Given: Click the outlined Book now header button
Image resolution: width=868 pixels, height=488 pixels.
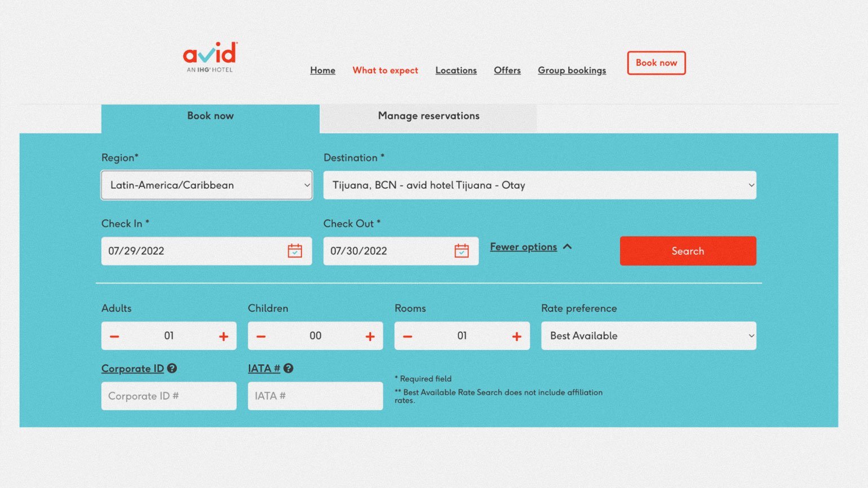Looking at the screenshot, I should (x=657, y=63).
